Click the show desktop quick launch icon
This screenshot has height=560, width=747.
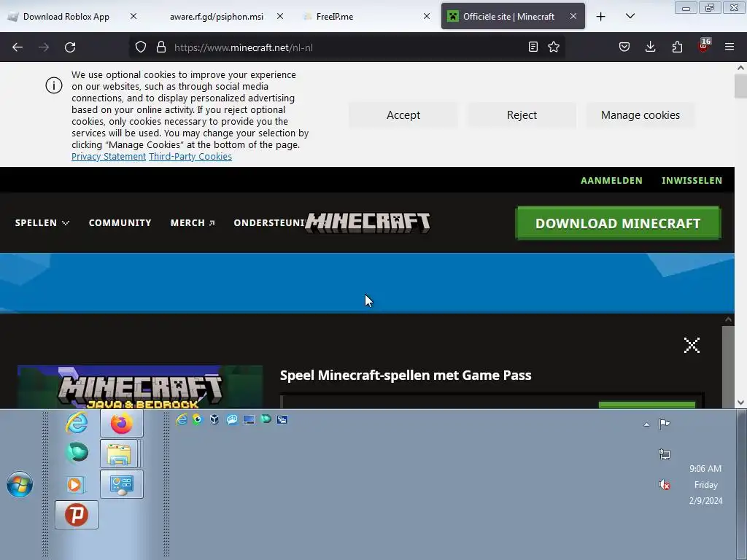click(249, 419)
